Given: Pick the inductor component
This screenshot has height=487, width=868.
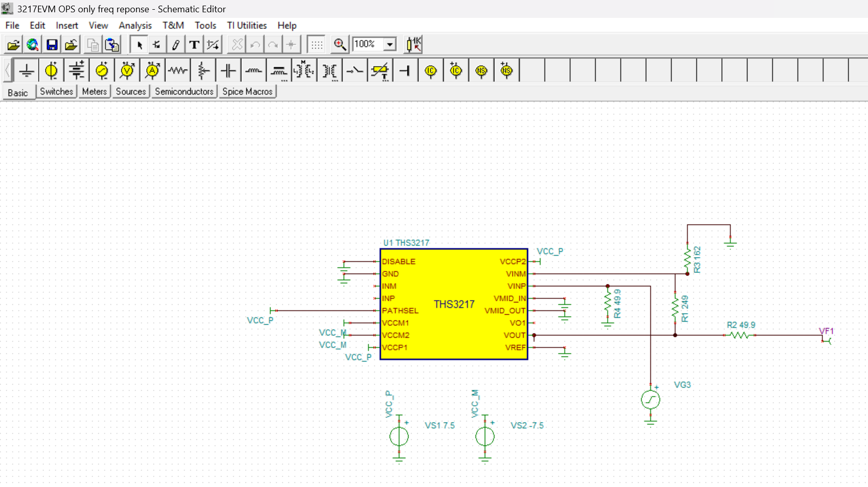Looking at the screenshot, I should tap(254, 71).
